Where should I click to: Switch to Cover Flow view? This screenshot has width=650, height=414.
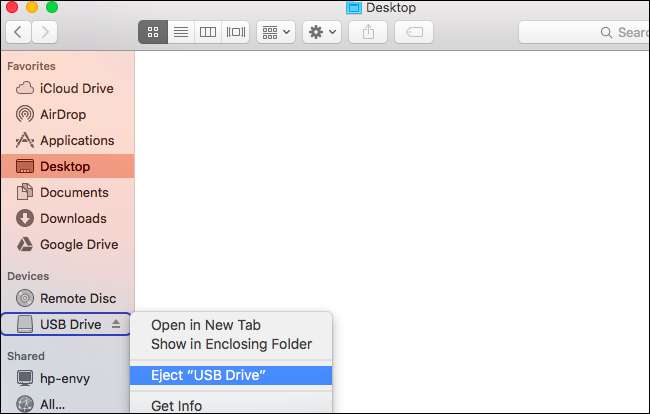pos(235,32)
